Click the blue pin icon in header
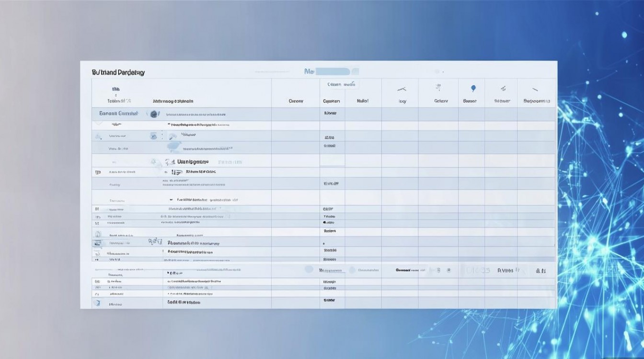Screen dimensions: 644x359 (473, 89)
